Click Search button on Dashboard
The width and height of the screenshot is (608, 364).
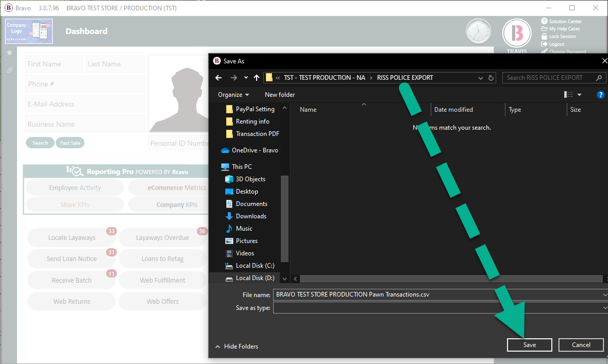[40, 143]
